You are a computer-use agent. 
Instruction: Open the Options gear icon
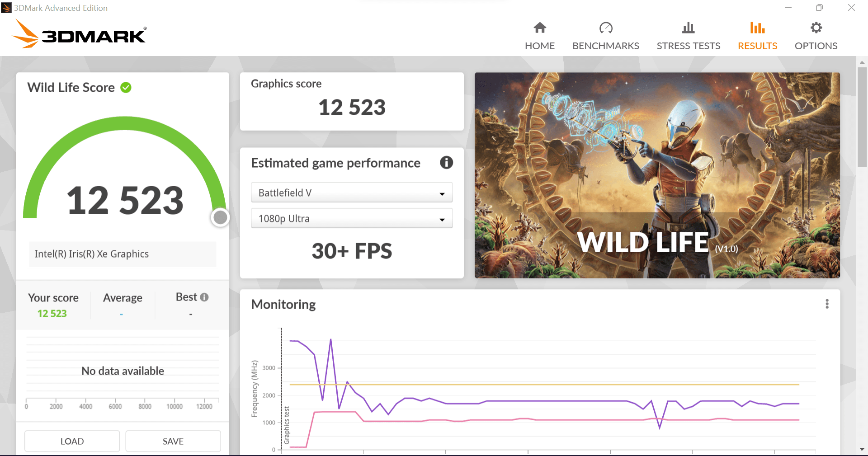click(816, 28)
